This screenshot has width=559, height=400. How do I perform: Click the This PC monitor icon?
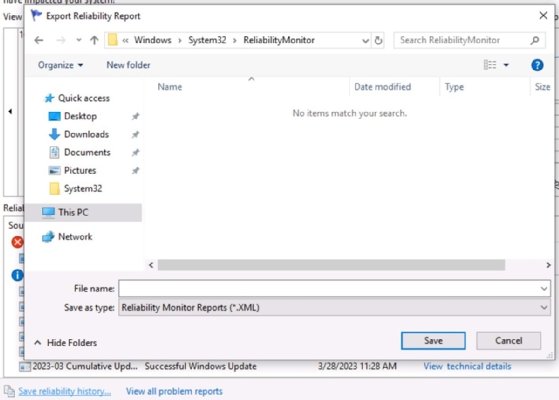coord(48,212)
